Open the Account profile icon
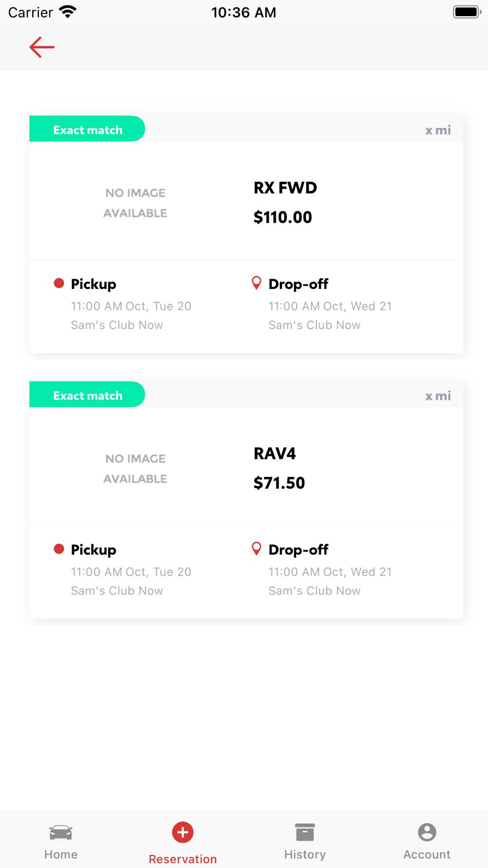The height and width of the screenshot is (868, 488). [x=427, y=832]
